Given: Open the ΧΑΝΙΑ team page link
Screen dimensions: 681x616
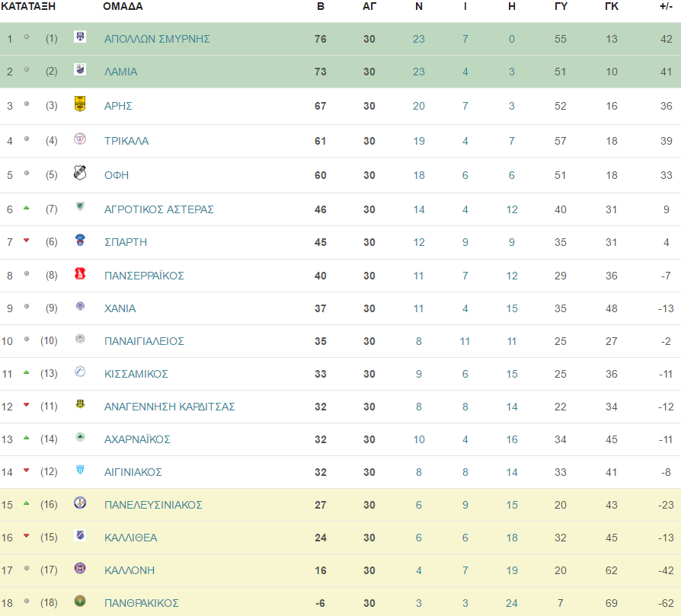Looking at the screenshot, I should point(120,308).
